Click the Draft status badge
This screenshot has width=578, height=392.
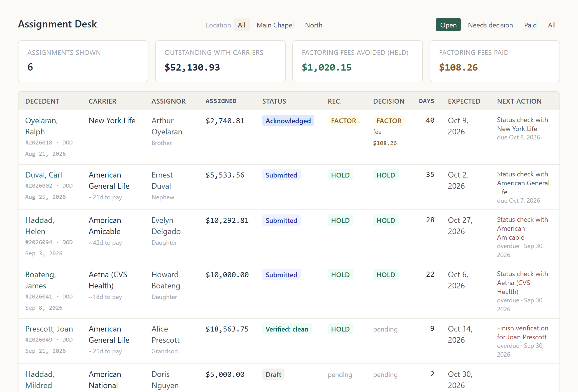(273, 374)
